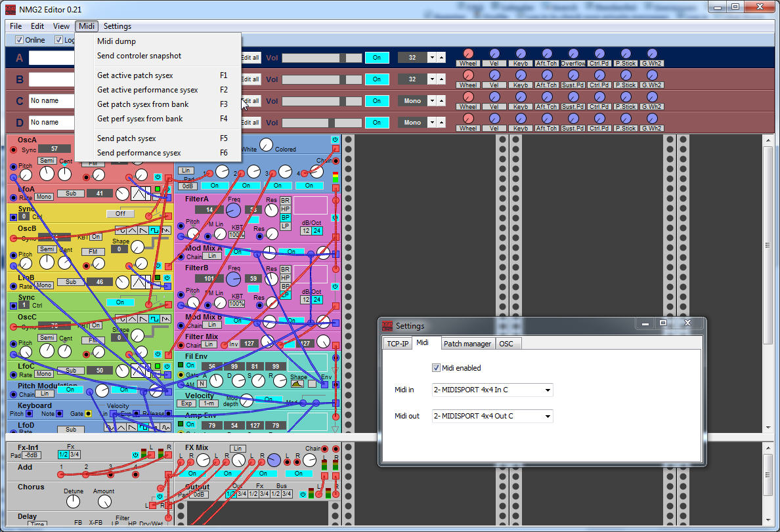Click the Pitch Modulation first knob
This screenshot has height=532, width=780.
[102, 391]
